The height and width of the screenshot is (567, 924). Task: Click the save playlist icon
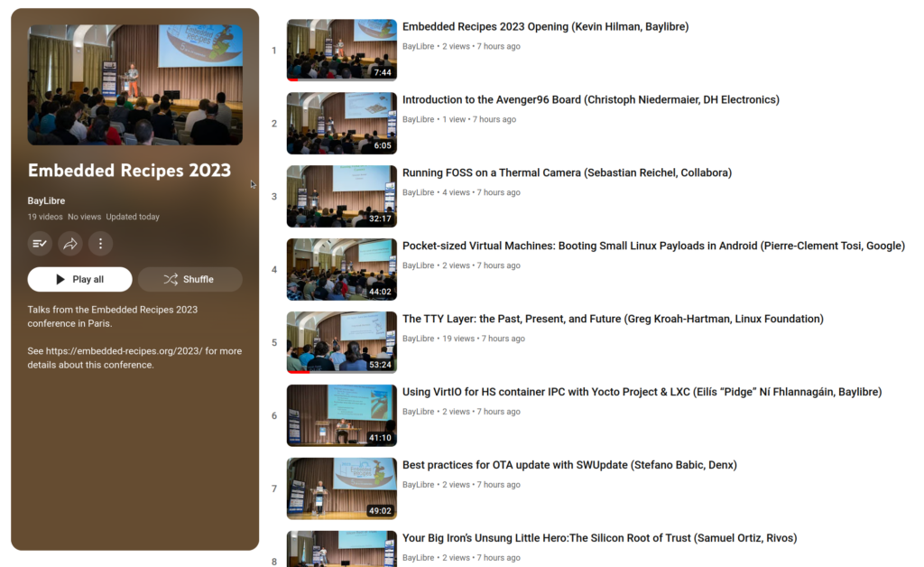(40, 244)
